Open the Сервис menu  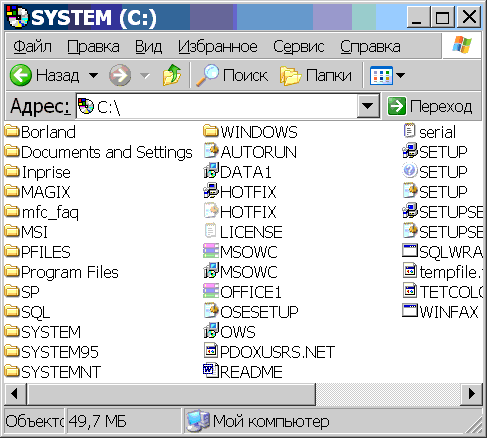[299, 47]
